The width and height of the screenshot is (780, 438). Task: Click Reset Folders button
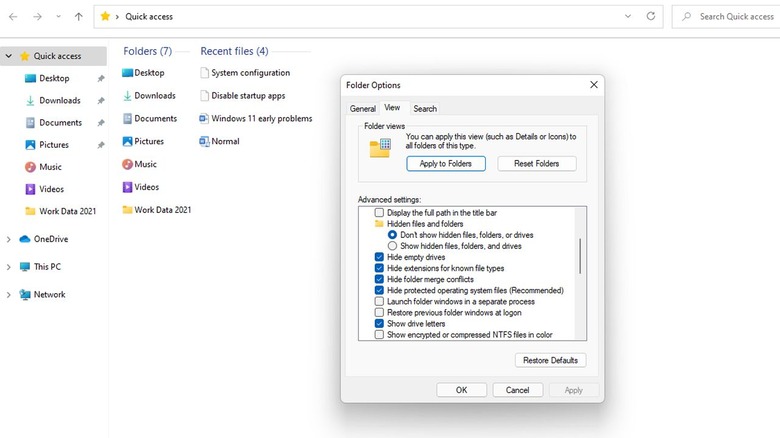click(537, 164)
